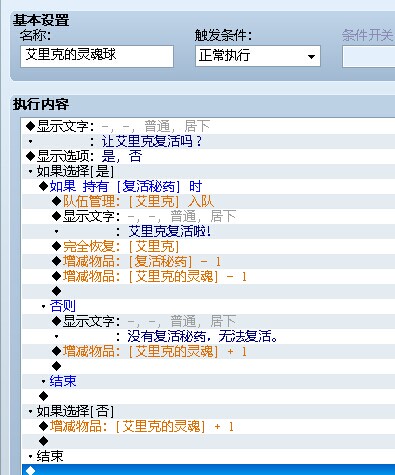Select the 如果选择[否] branch row
This screenshot has width=395, height=475.
click(x=208, y=411)
